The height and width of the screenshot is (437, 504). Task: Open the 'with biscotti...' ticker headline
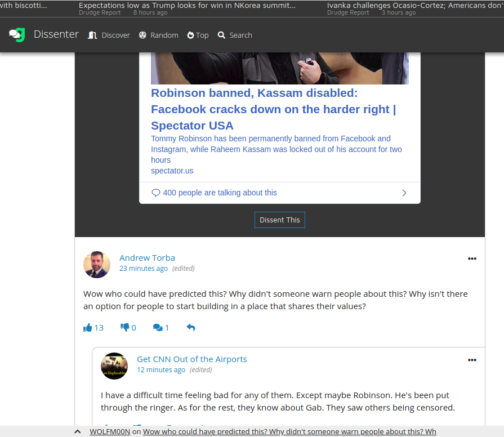[23, 5]
